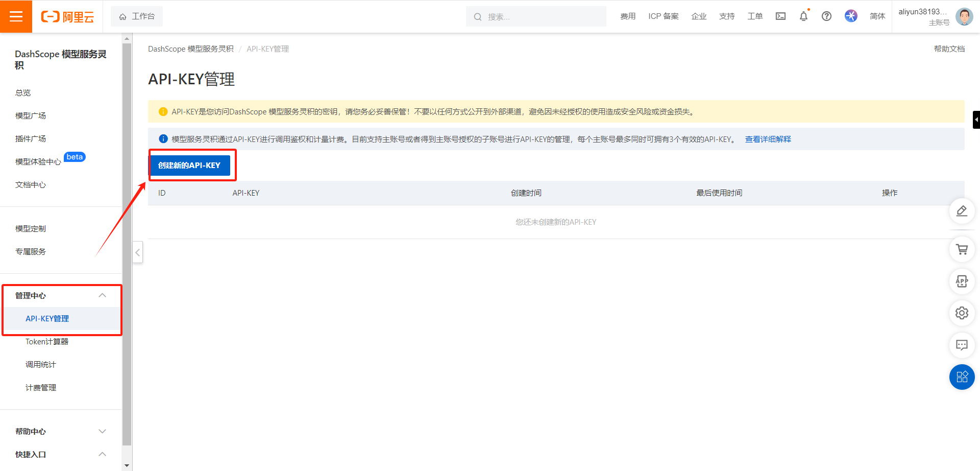Click the sidebar scroll down arrow
Screen dimensions: 980x471
[x=127, y=465]
